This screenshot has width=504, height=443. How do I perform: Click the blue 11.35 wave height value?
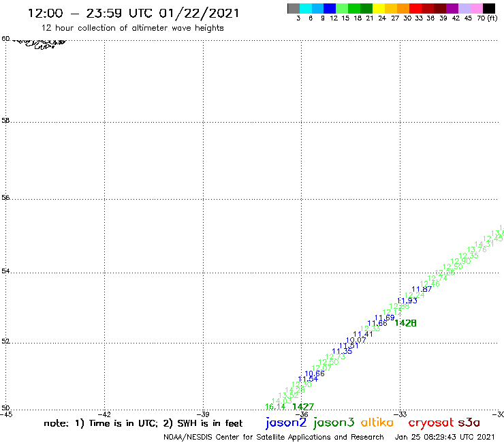click(342, 351)
